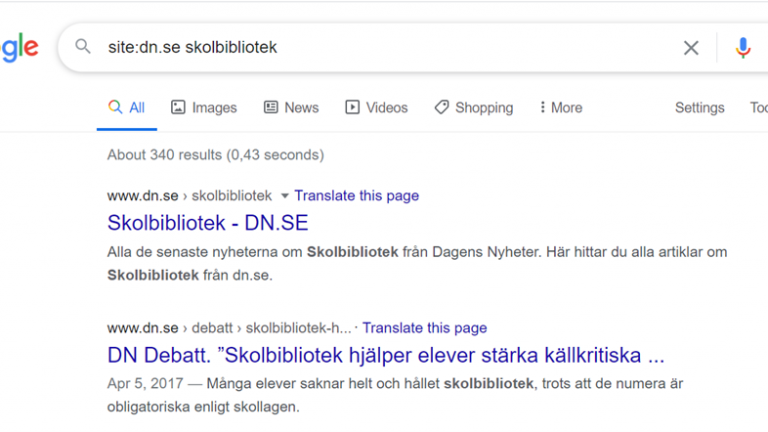The image size is (768, 432).
Task: Start voice search with the microphone icon
Action: click(743, 48)
